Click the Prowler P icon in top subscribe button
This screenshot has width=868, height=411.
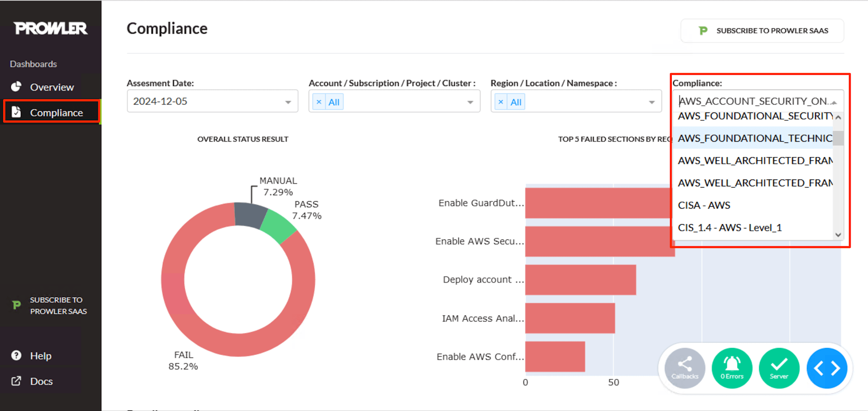(703, 30)
